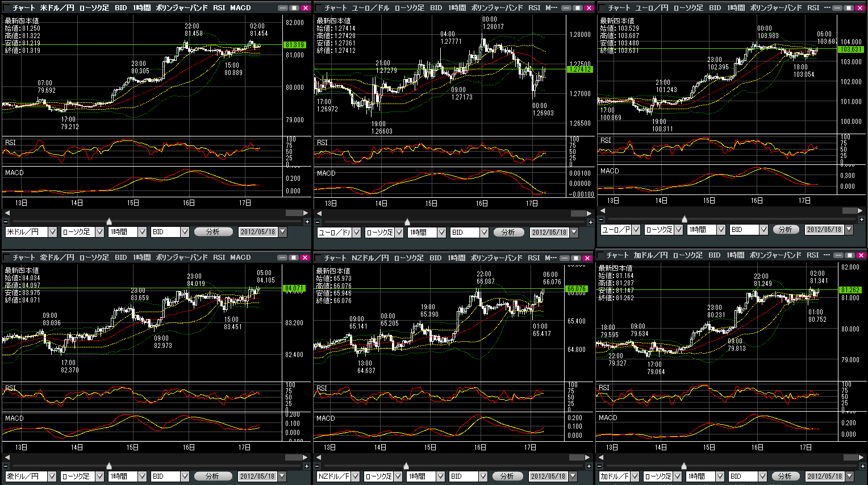Viewport: 868px width, 485px height.
Task: Click the right scroll arrow under 加ドル/円 chart
Action: pos(861,457)
